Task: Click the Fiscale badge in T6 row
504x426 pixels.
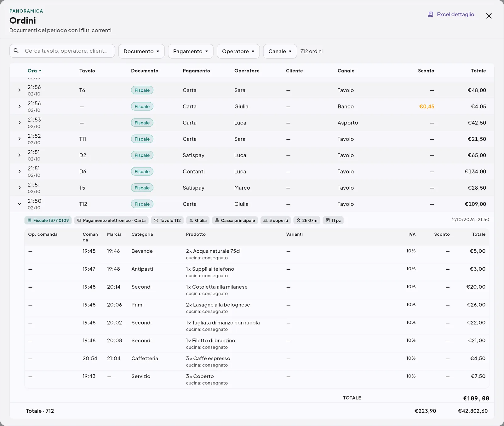Action: point(142,90)
